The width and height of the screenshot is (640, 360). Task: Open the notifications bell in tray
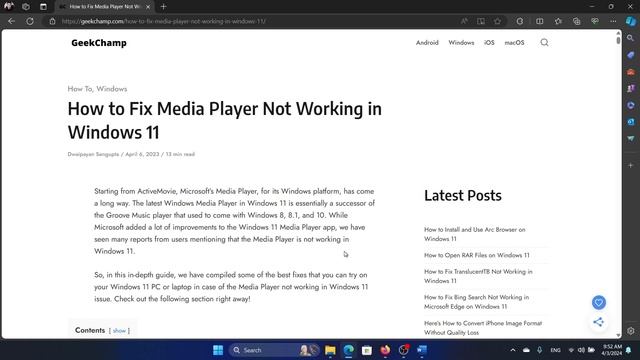[x=629, y=350]
